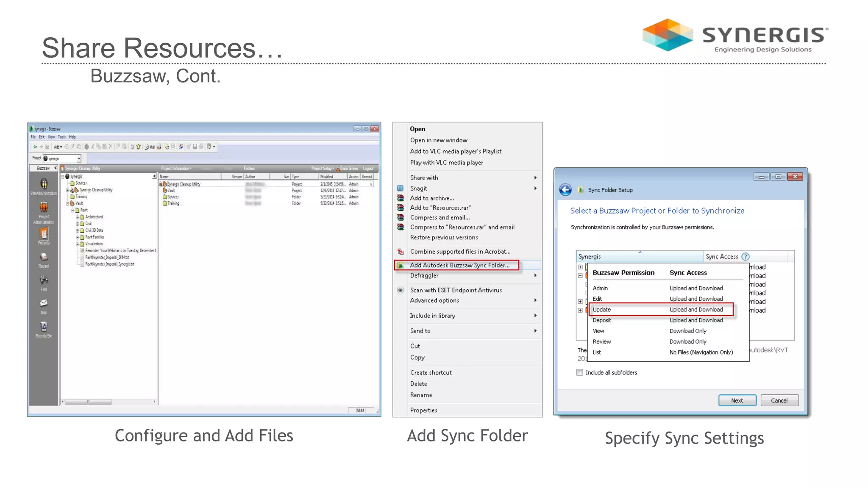Screen dimensions: 868x488
Task: Open the Help menu in Buzzsaw
Action: pos(72,137)
